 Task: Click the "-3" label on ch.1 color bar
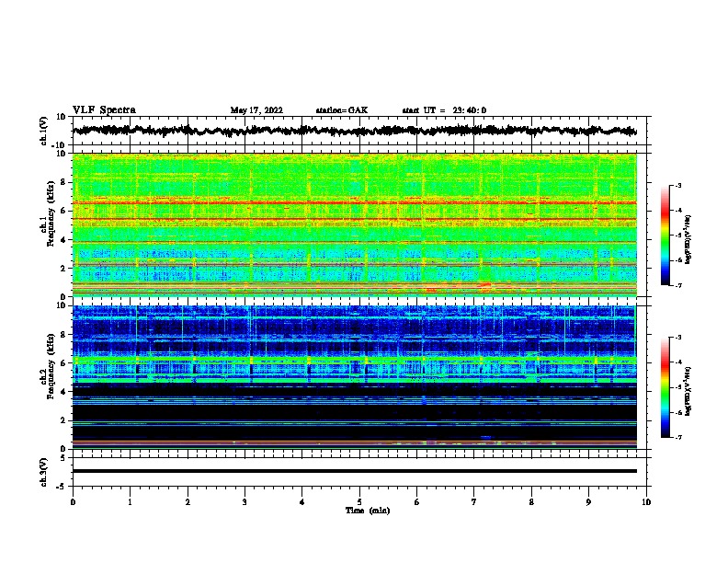[678, 186]
